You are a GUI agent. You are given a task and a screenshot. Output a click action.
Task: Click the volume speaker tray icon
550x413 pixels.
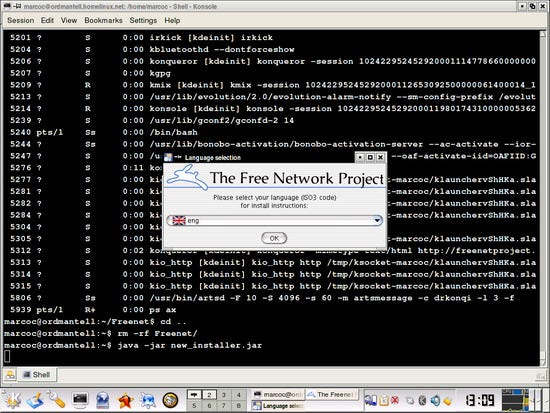coord(435,400)
